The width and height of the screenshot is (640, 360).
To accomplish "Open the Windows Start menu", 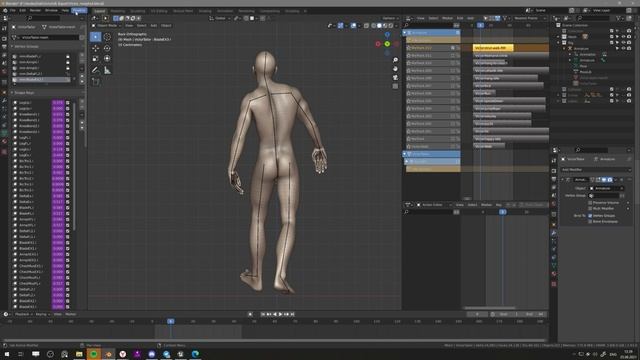I will (x=7, y=354).
